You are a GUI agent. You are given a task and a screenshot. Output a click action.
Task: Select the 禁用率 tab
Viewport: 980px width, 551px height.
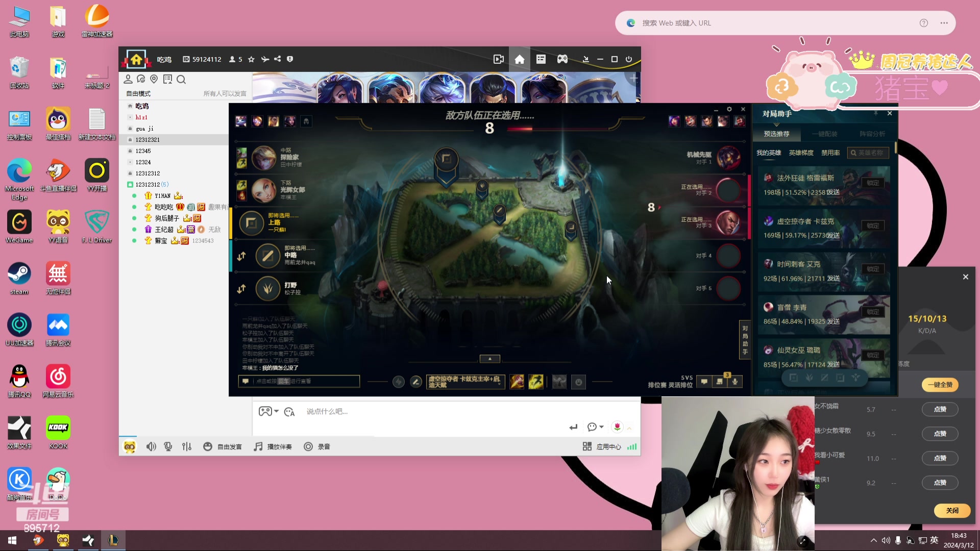point(830,153)
